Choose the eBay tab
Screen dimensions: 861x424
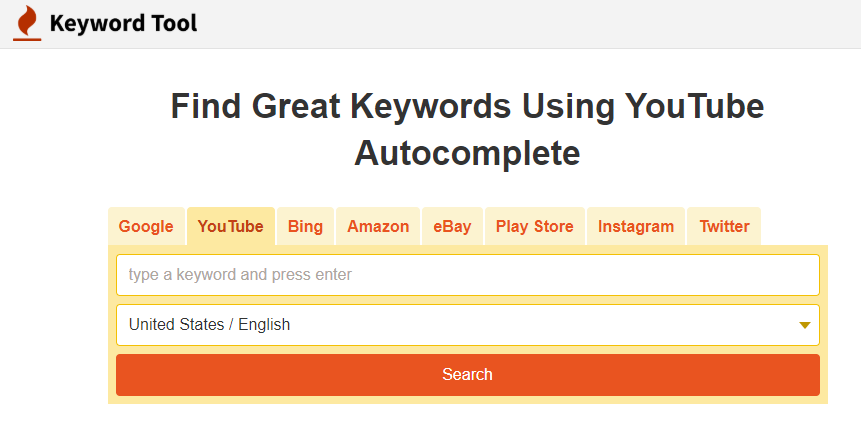coord(452,226)
